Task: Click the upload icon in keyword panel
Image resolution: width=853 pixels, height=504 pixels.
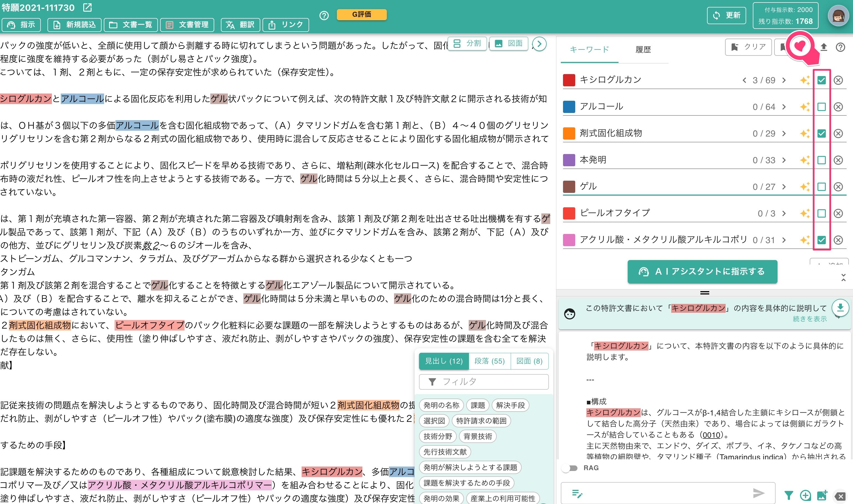Action: pyautogui.click(x=824, y=47)
